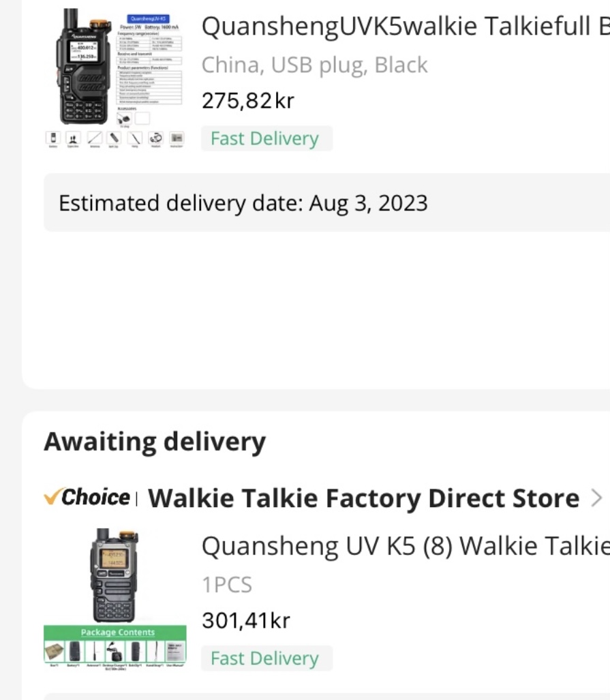The image size is (610, 700).
Task: Click the user manual icon in Package Contents
Action: click(174, 652)
